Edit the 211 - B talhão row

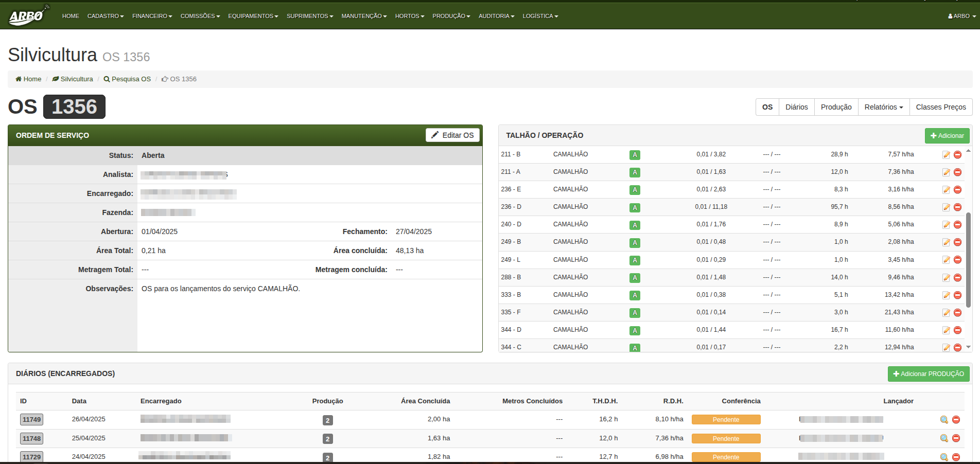click(946, 155)
